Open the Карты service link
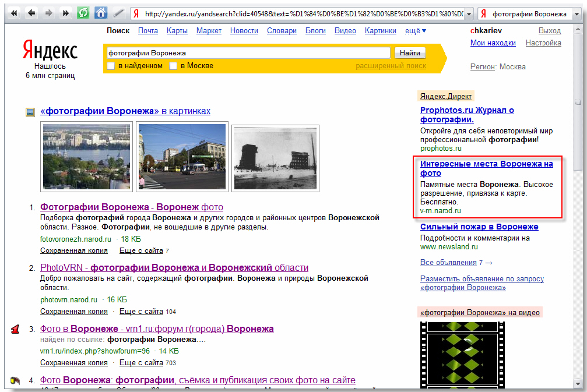The height and width of the screenshot is (392, 587). click(x=177, y=31)
